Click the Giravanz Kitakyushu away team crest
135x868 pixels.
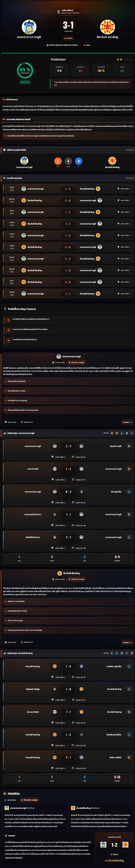pos(107,27)
